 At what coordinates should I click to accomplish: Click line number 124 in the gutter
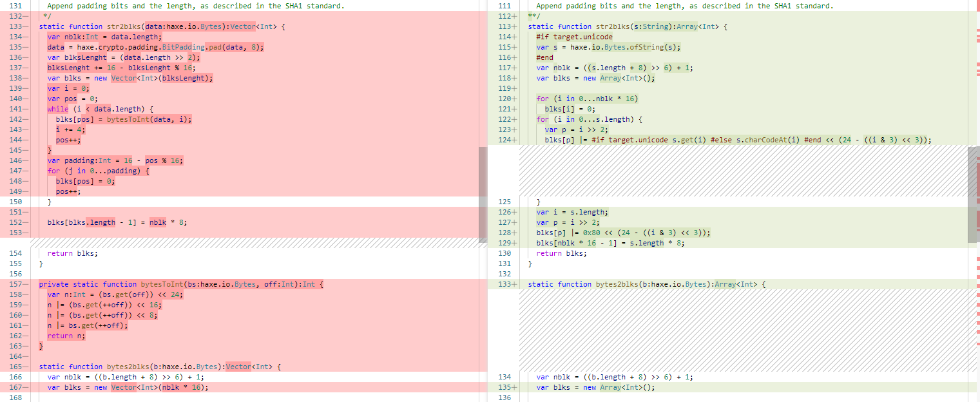(504, 140)
